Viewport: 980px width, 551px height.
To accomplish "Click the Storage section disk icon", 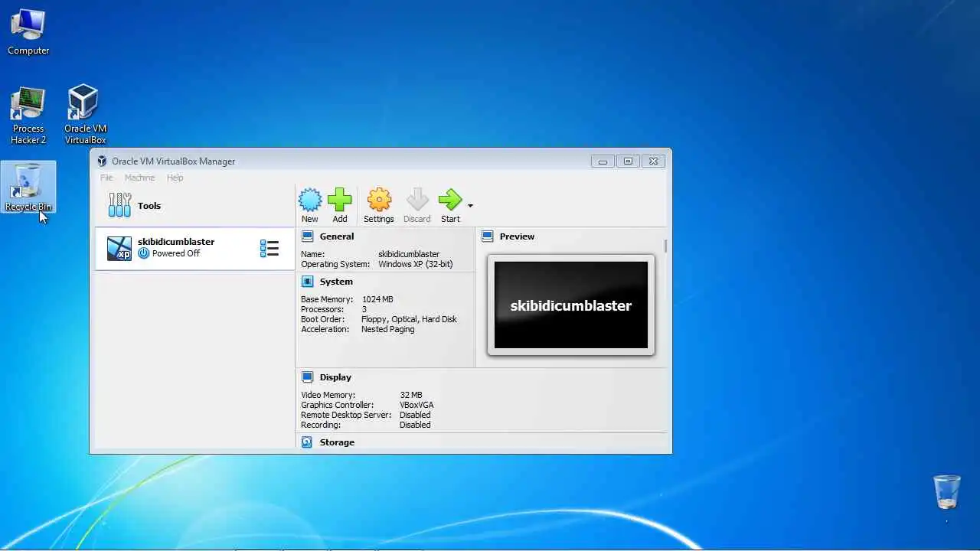I will pyautogui.click(x=307, y=442).
